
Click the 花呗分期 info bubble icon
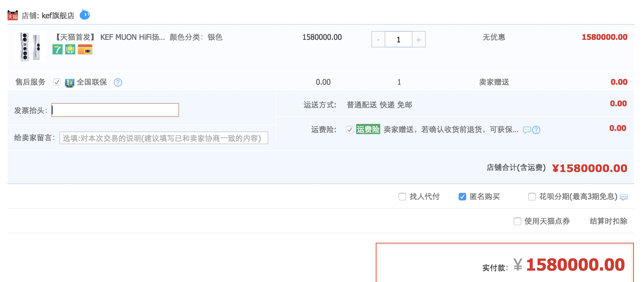point(624,197)
